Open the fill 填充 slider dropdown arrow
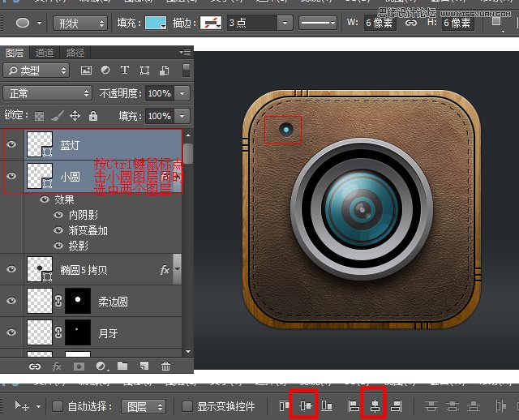 [x=182, y=116]
